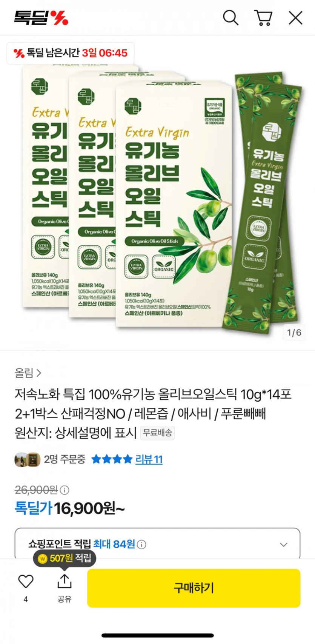Tap the 톡딜 logo
315x644 pixels.
click(x=41, y=17)
